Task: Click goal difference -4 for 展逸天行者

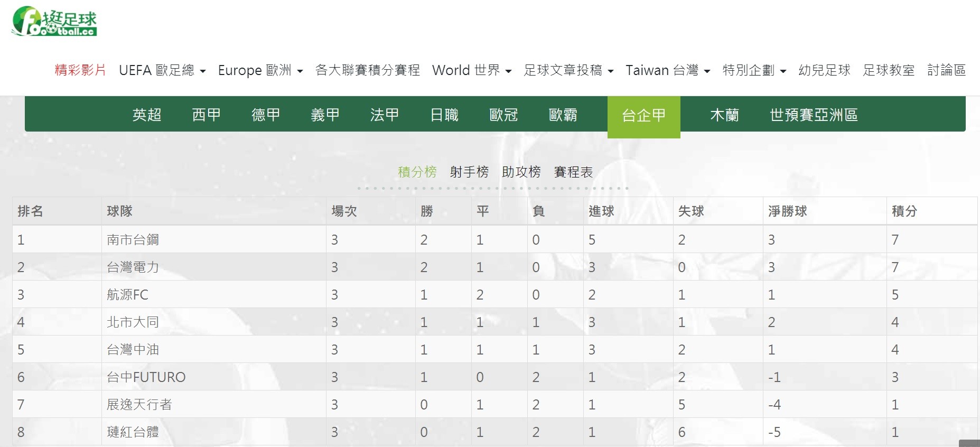Action: 774,405
